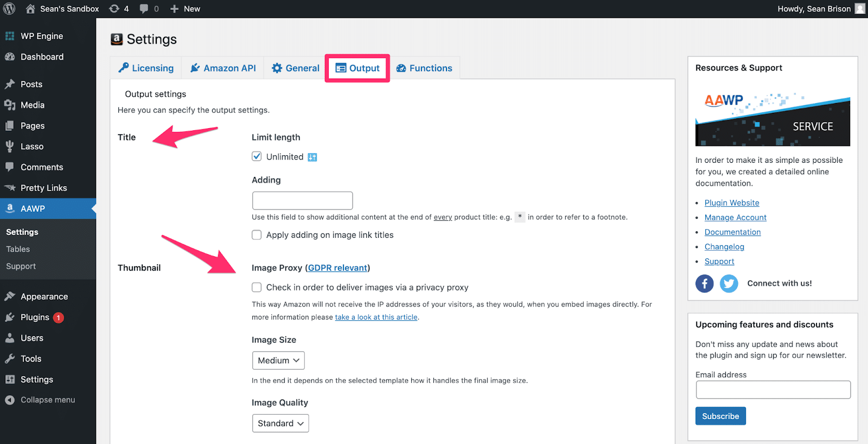Click the AAWP Amazon icon in the sidebar
The width and height of the screenshot is (868, 444).
10,208
